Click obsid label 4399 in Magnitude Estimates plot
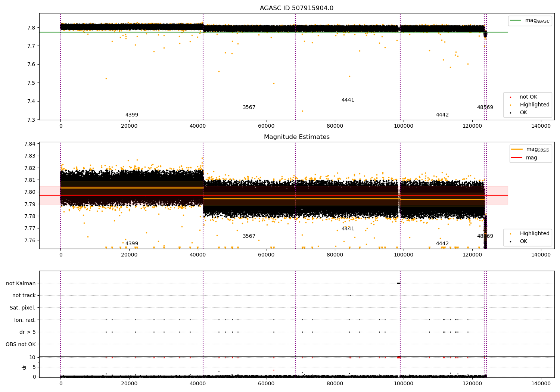Screen dimensions: 560x392 132,243
